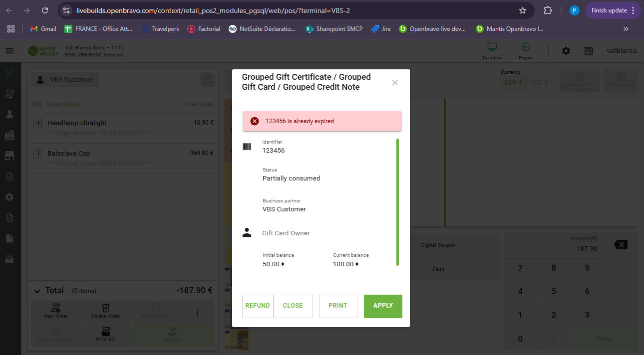This screenshot has height=355, width=644.
Task: Dismiss the dialog with the X
Action: tap(395, 82)
